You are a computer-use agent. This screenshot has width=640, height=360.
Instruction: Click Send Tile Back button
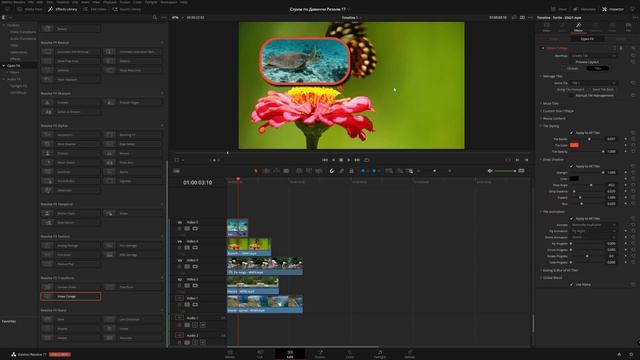(x=603, y=89)
